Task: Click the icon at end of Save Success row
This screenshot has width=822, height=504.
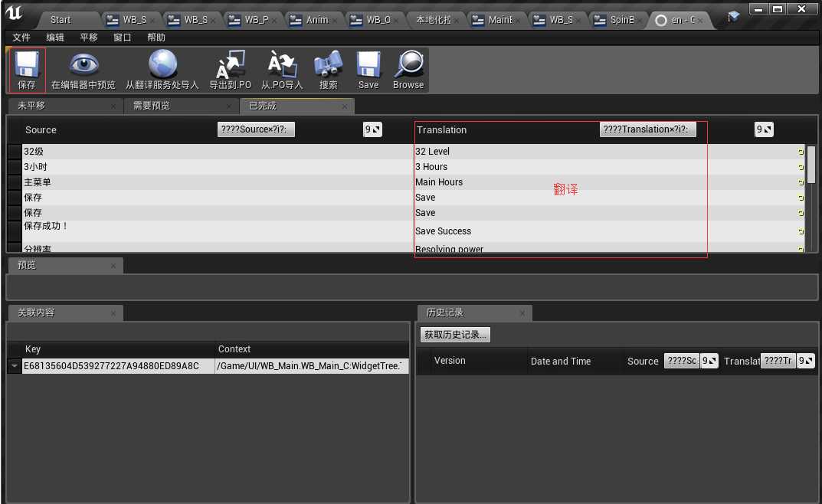Action: click(801, 231)
